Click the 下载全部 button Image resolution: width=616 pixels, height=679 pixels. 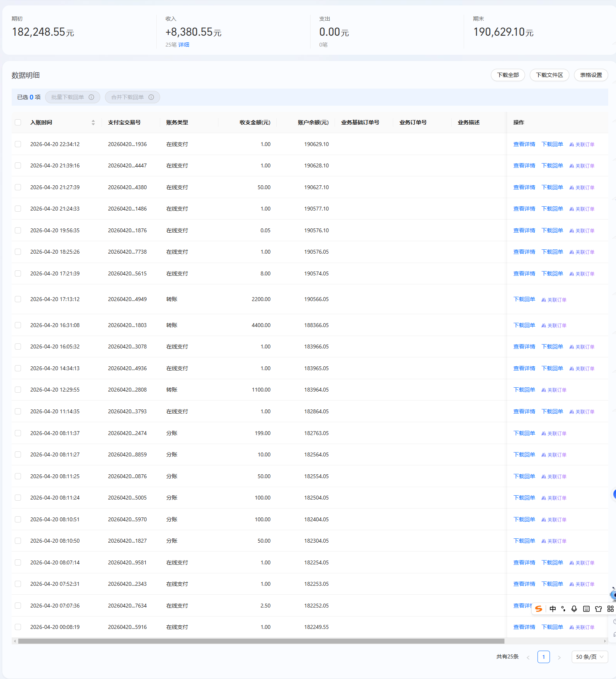tap(508, 75)
